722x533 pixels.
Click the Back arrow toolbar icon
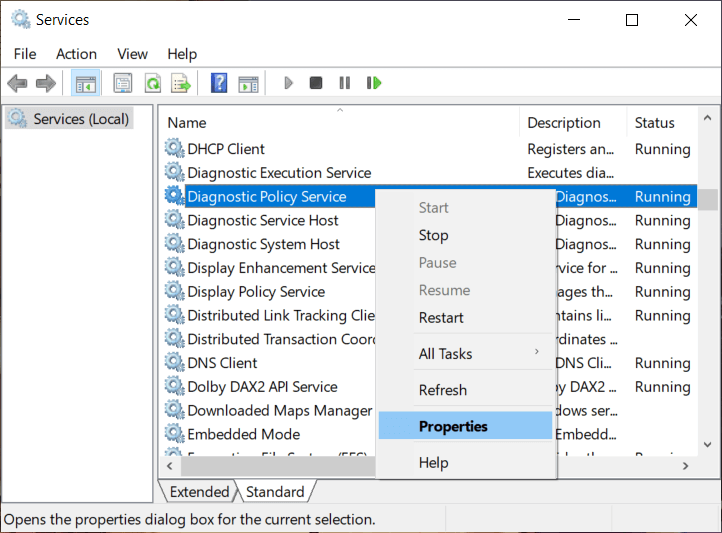click(x=17, y=83)
